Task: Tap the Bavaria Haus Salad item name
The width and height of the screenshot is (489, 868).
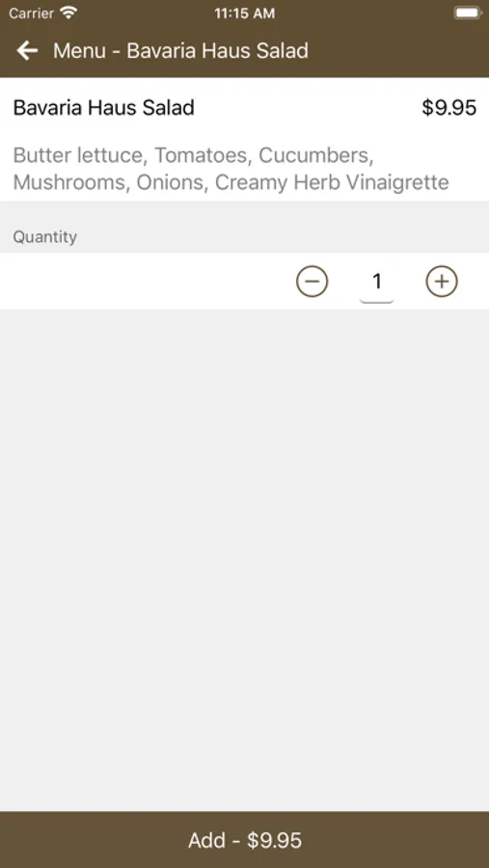Action: pos(103,107)
